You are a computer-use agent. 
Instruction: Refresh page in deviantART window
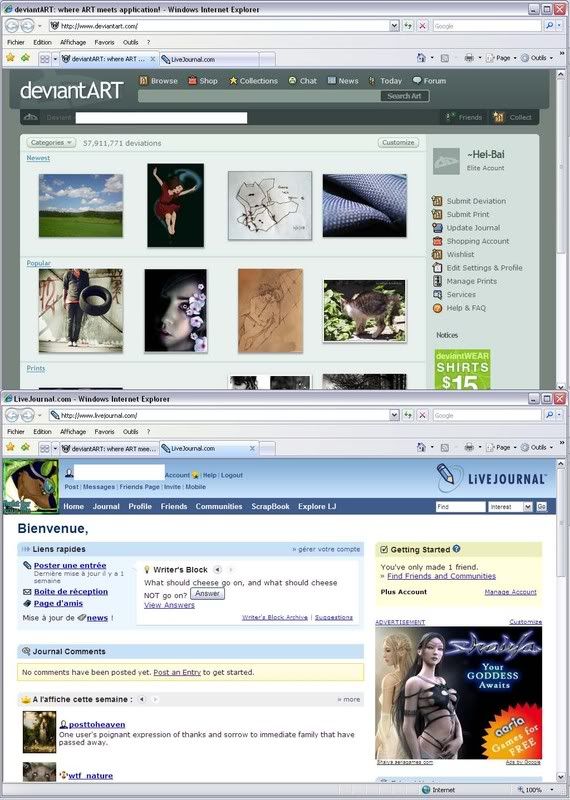coord(408,26)
